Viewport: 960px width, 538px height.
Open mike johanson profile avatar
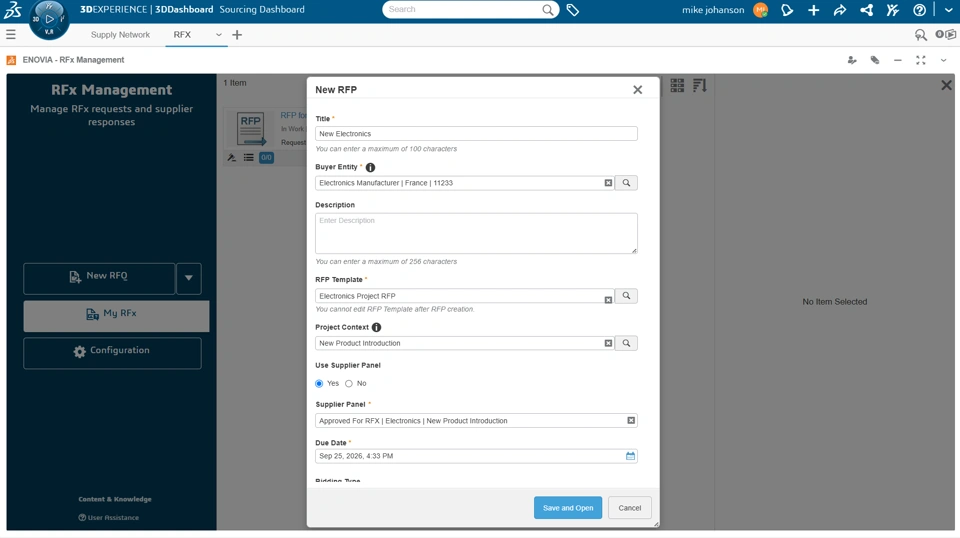pos(760,10)
